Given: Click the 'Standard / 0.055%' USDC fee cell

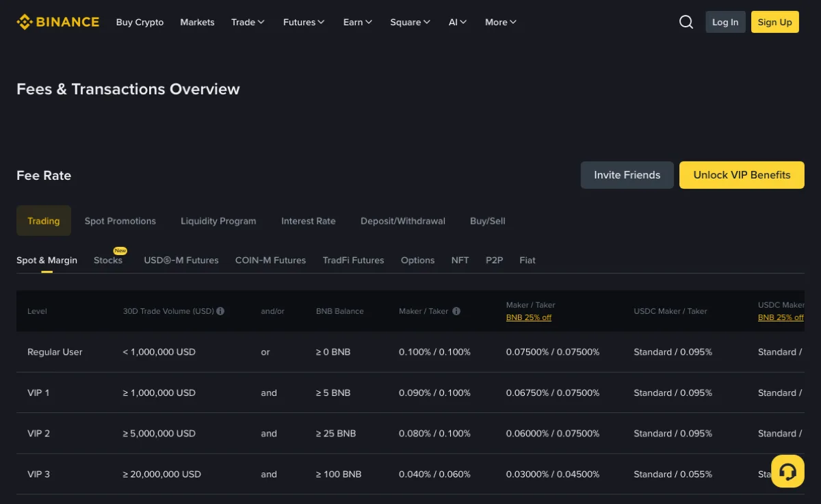Looking at the screenshot, I should coord(673,474).
